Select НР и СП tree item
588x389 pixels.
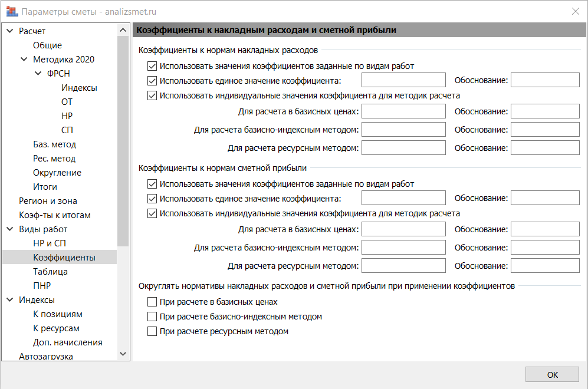click(50, 243)
